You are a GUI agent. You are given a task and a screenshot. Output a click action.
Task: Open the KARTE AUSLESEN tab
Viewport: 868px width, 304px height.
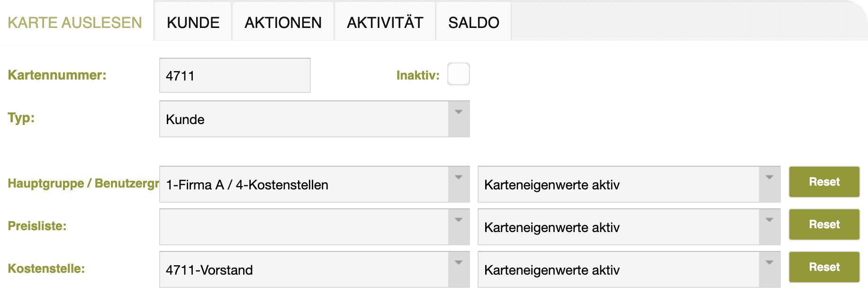click(x=75, y=23)
